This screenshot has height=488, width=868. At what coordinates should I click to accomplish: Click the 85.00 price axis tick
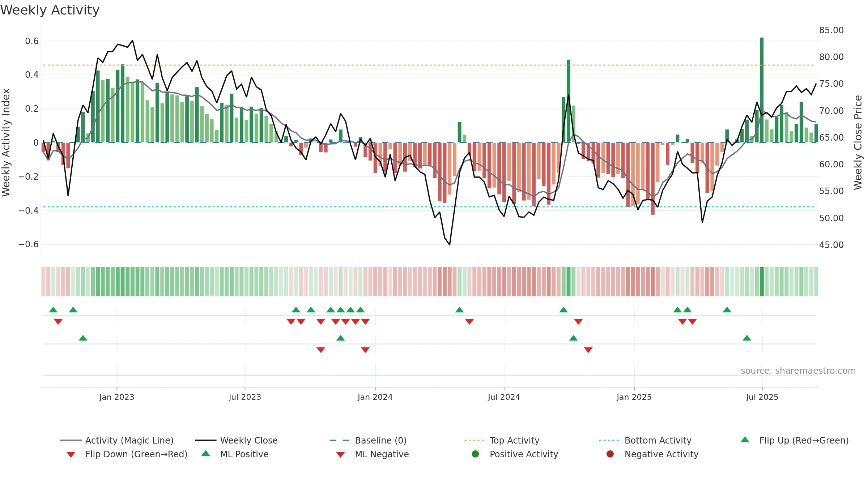pyautogui.click(x=831, y=30)
